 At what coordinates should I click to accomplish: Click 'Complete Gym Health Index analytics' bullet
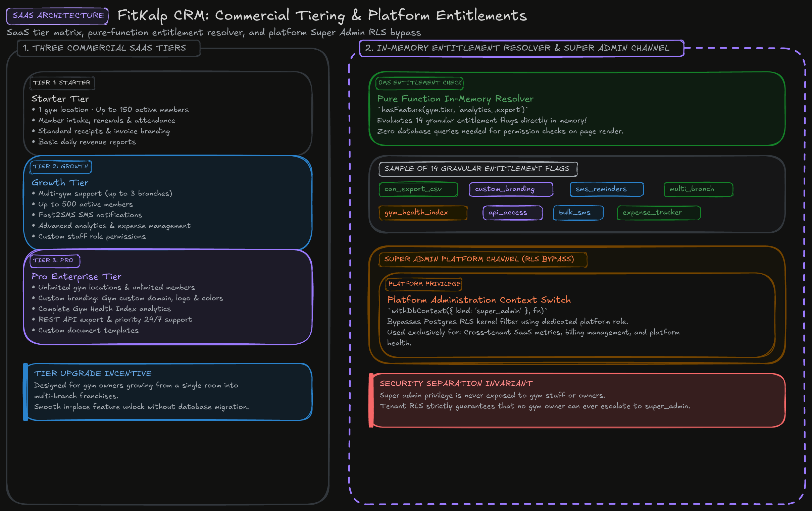(x=101, y=309)
